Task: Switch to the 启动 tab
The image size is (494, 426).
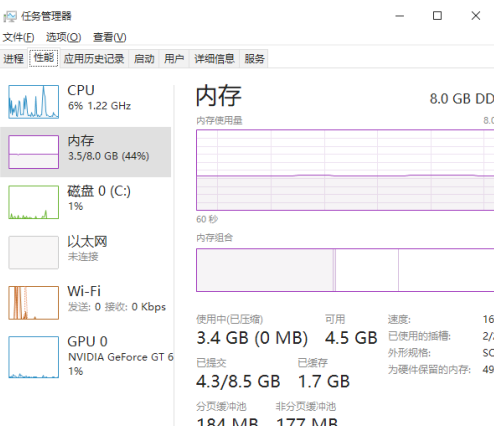Action: pyautogui.click(x=144, y=59)
